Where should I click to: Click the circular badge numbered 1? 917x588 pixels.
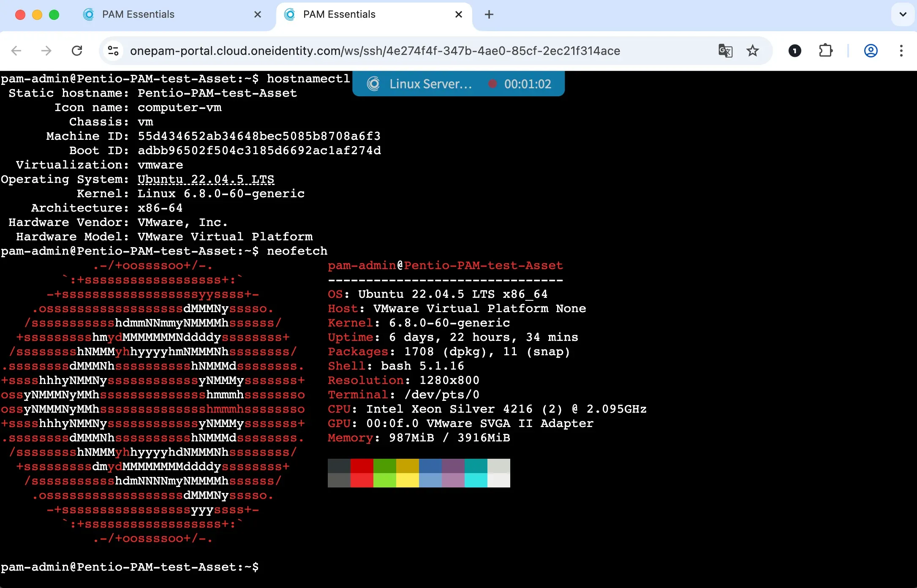[795, 51]
